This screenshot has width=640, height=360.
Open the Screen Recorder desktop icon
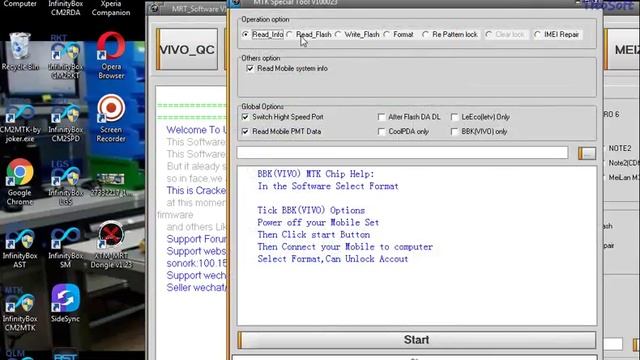click(111, 118)
